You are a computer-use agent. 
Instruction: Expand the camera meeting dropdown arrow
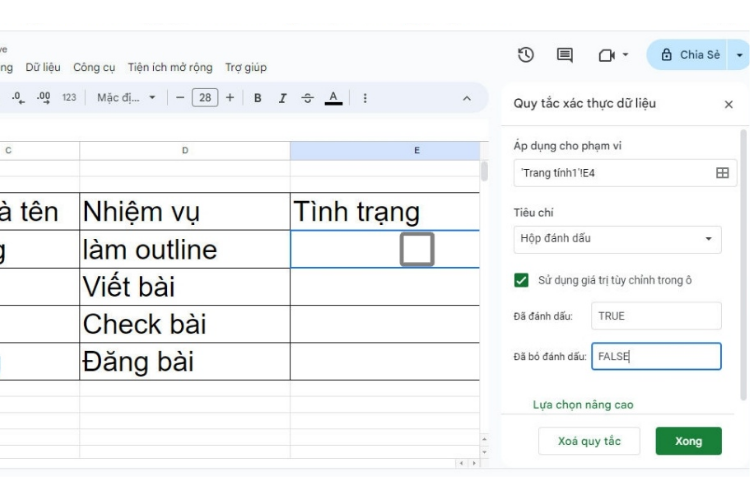[625, 55]
